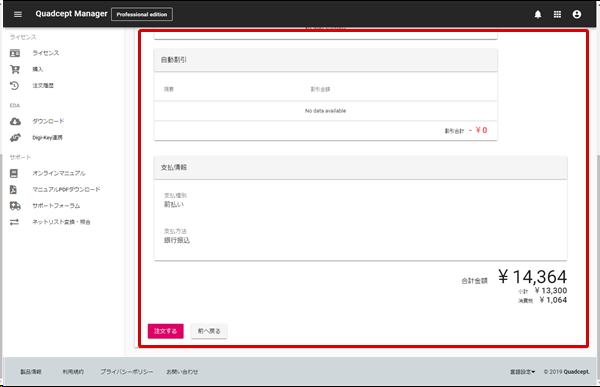Click the Professional edition badge
Viewport: 600px width, 387px height.
point(142,14)
